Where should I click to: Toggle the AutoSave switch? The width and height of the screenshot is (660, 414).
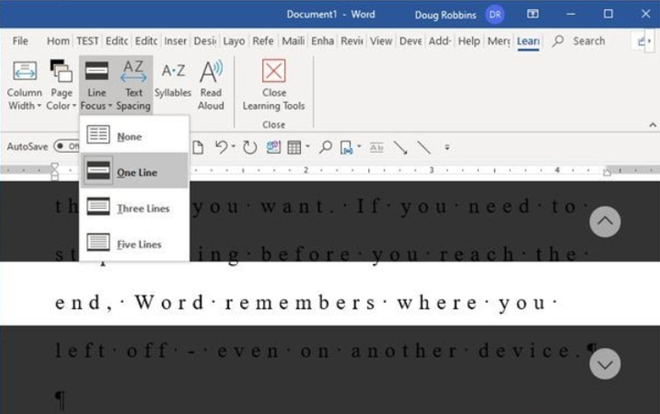coord(67,146)
